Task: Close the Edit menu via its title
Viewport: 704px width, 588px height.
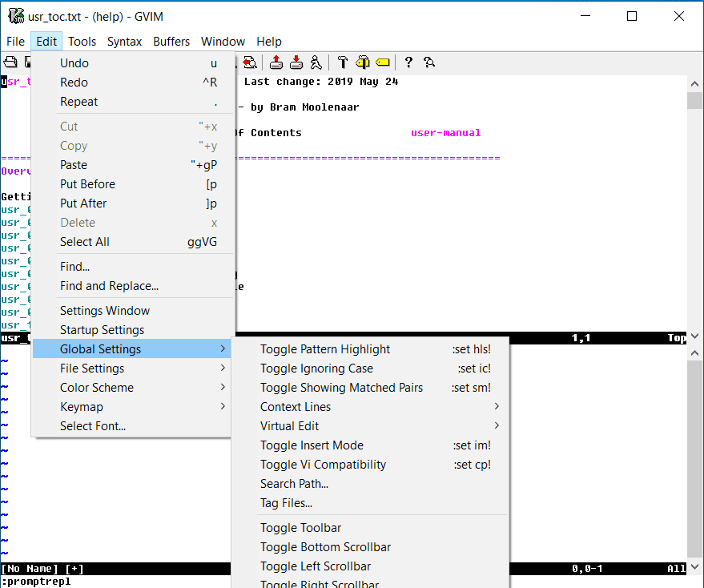Action: [46, 42]
